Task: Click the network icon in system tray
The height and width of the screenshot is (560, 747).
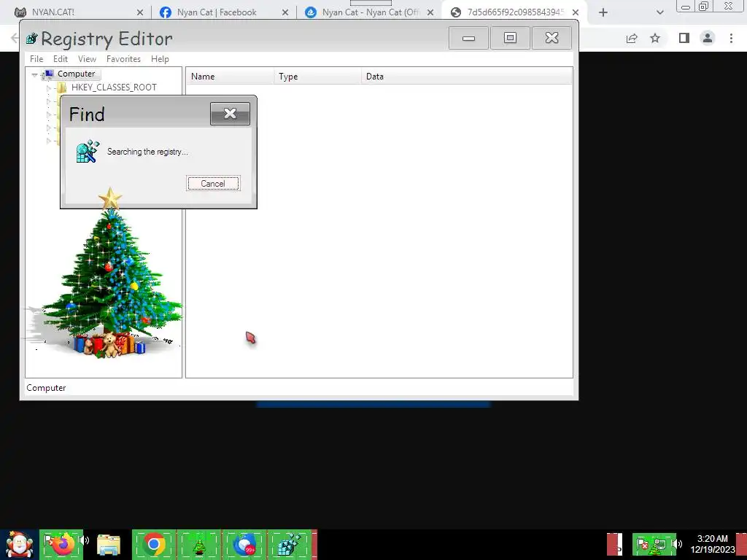Action: (659, 544)
